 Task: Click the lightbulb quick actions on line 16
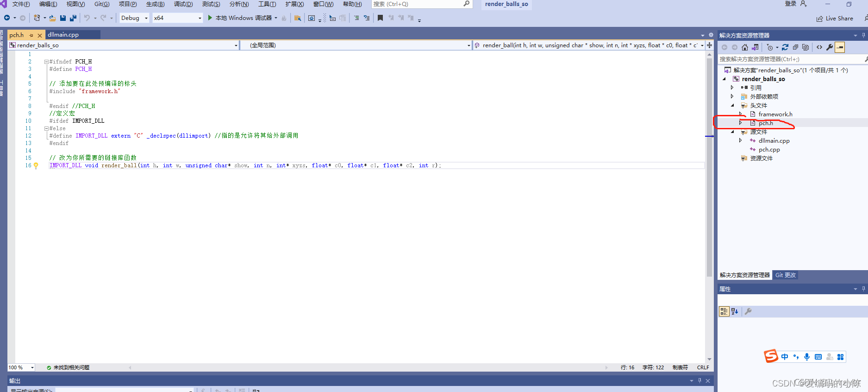pos(36,165)
